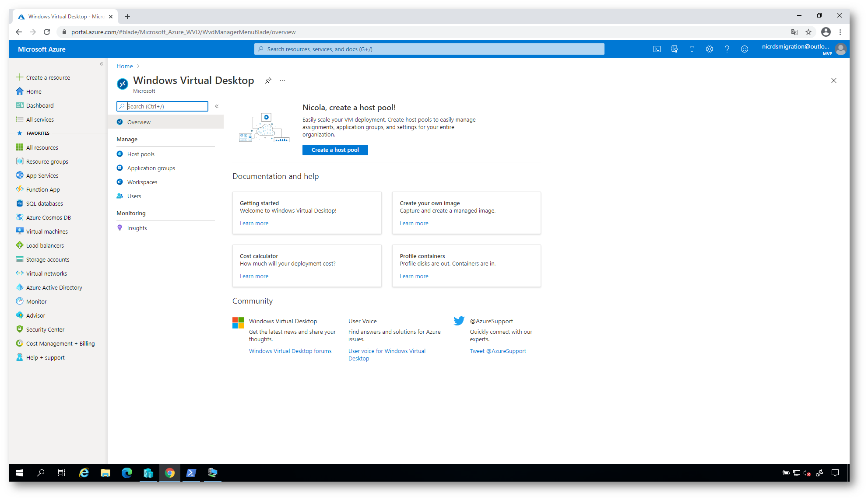Image resolution: width=868 pixels, height=500 pixels.
Task: Open User voice for Windows Virtual Desktop link
Action: [x=387, y=354]
